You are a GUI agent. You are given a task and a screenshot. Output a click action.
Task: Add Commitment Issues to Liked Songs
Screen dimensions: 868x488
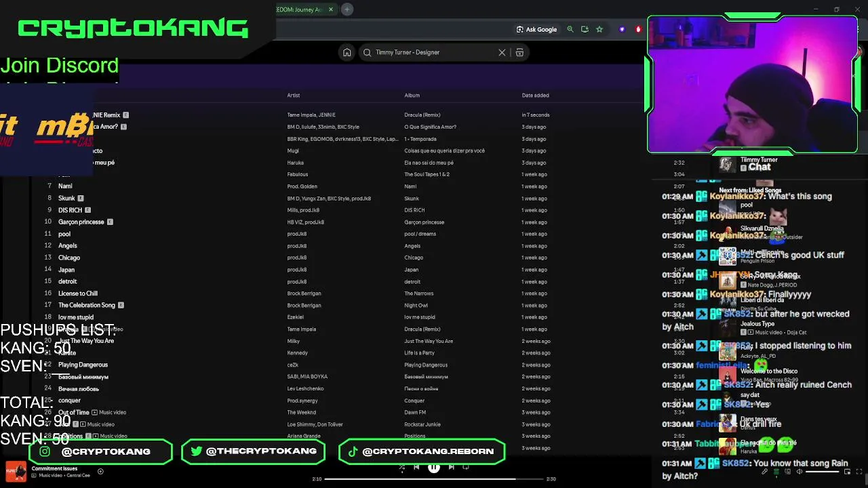coord(100,472)
